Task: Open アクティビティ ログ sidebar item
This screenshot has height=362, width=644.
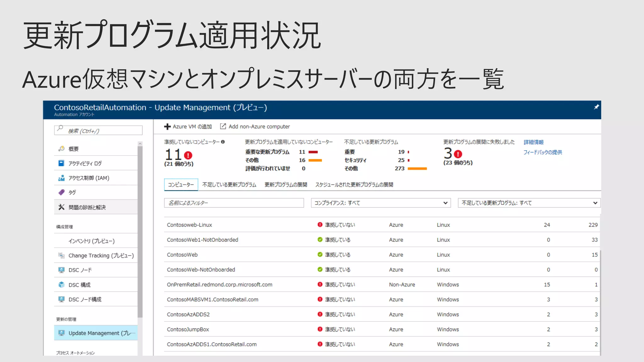Action: (85, 163)
